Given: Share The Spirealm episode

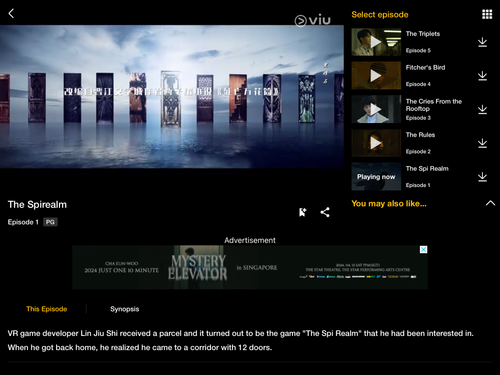Looking at the screenshot, I should pos(325,212).
